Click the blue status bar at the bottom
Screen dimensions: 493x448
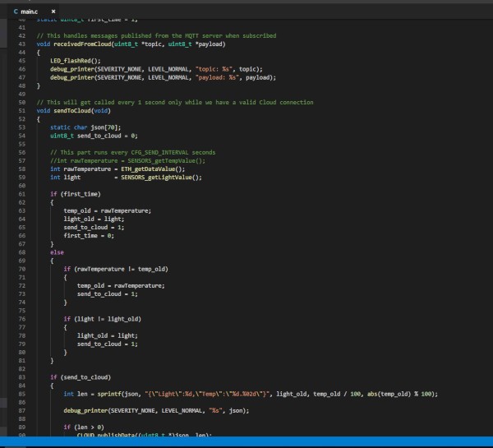(246, 442)
